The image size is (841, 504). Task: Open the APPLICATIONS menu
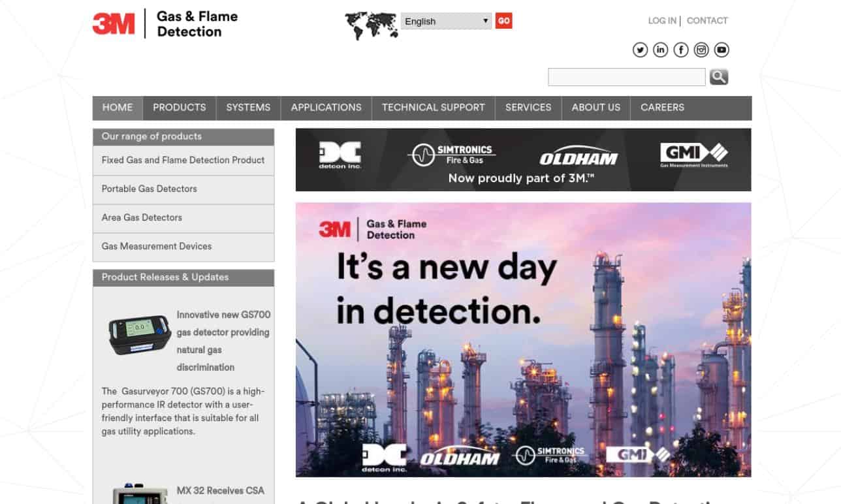point(326,108)
